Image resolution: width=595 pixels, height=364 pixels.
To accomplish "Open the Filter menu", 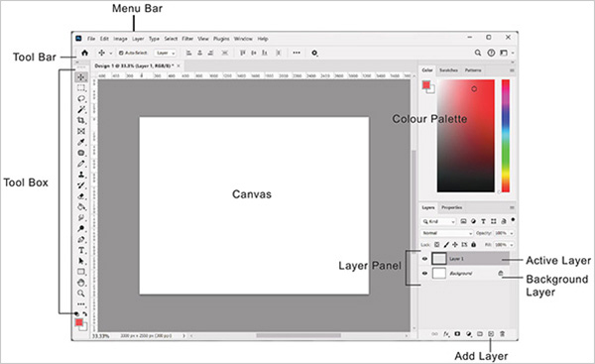I will (187, 39).
